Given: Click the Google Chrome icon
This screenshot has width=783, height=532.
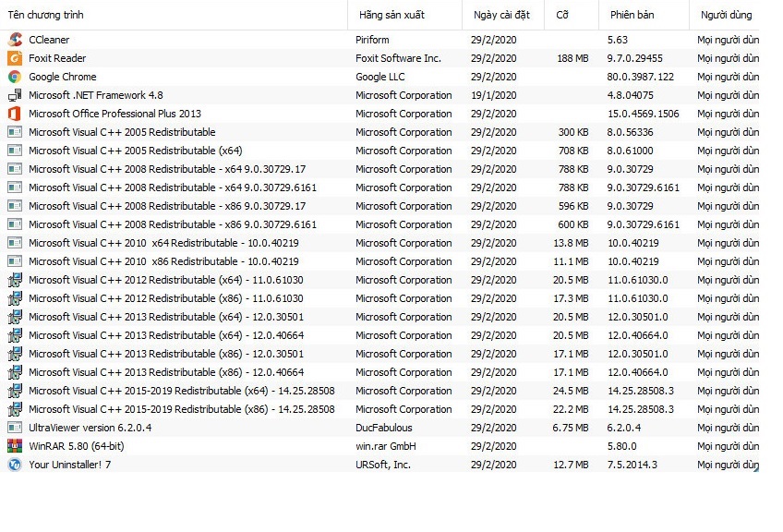Looking at the screenshot, I should tap(15, 77).
